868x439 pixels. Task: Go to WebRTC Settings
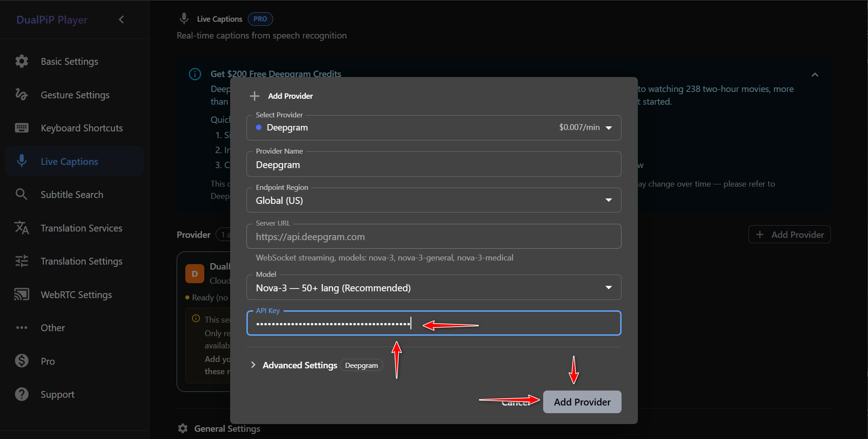click(x=75, y=294)
